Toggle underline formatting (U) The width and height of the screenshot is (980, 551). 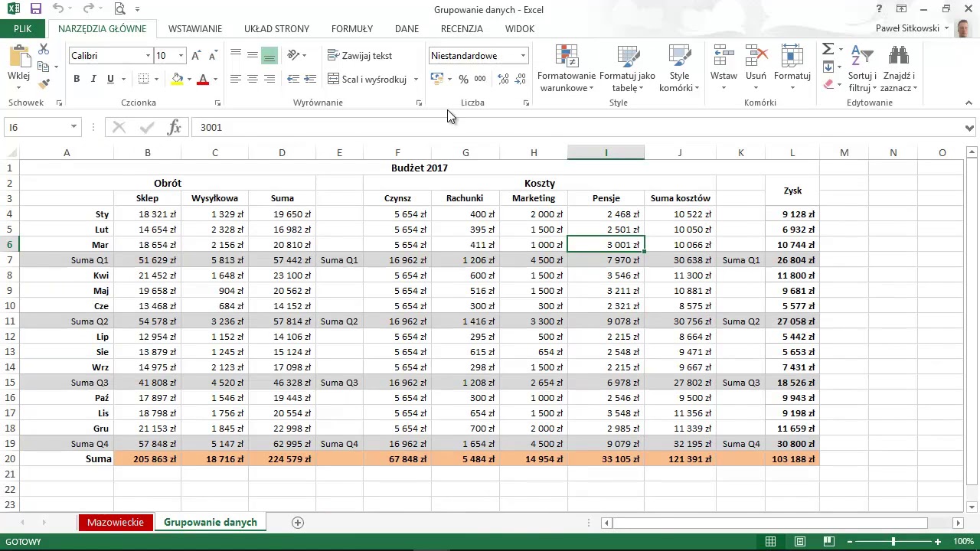110,79
